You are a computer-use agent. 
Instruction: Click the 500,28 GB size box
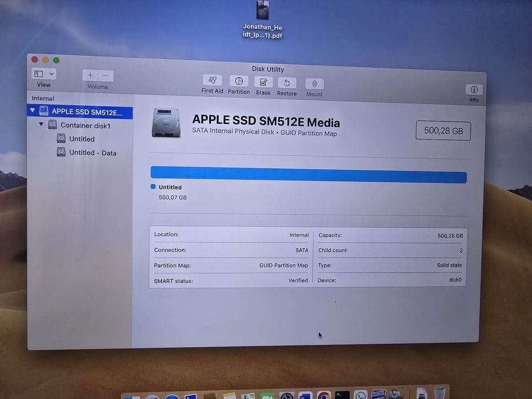[x=443, y=131]
